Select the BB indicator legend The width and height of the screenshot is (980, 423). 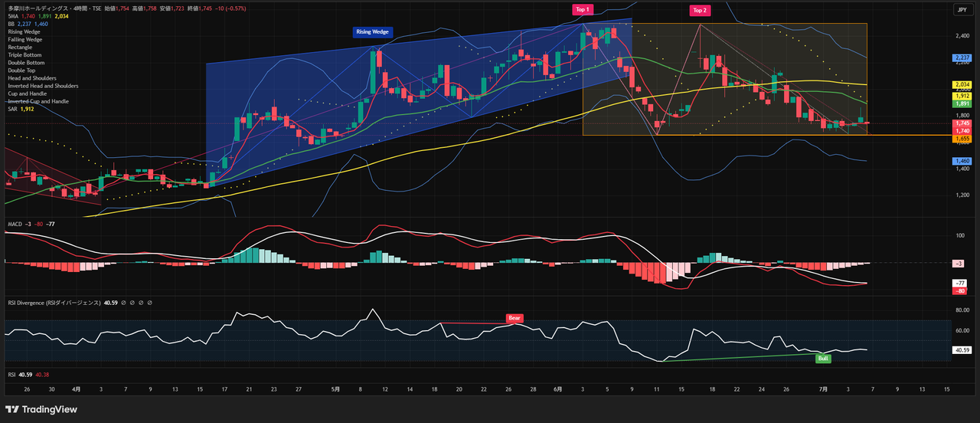point(11,25)
